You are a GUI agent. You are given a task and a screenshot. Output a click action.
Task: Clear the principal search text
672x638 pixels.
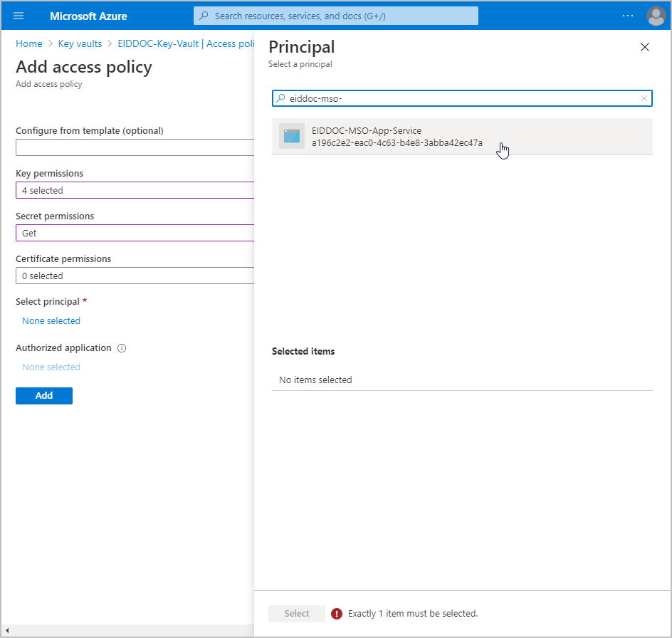644,99
